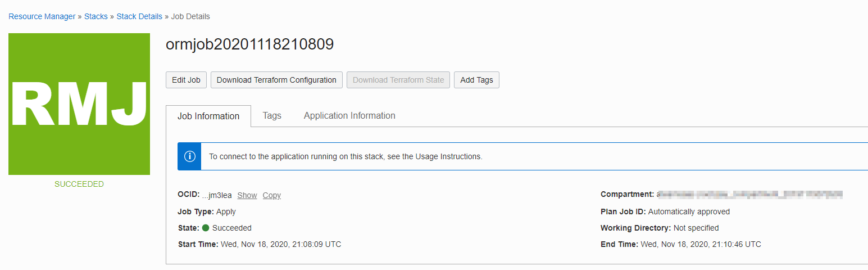The width and height of the screenshot is (868, 270).
Task: Navigate back to Stack Details
Action: (x=139, y=16)
